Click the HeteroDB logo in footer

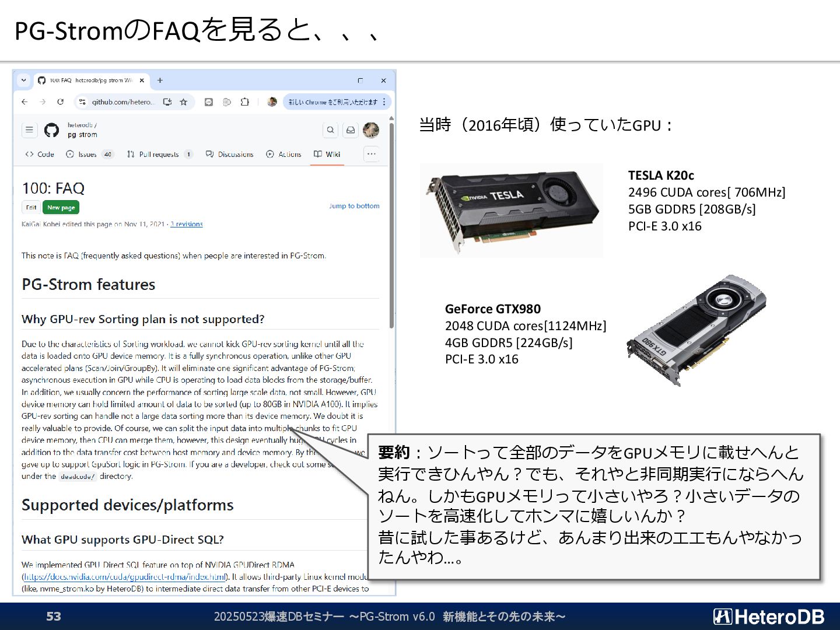pyautogui.click(x=769, y=617)
